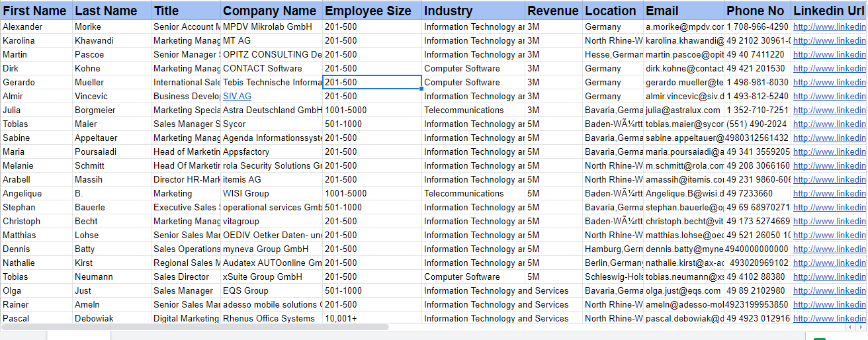The width and height of the screenshot is (868, 340).
Task: Select the Location header cell
Action: pos(613,11)
